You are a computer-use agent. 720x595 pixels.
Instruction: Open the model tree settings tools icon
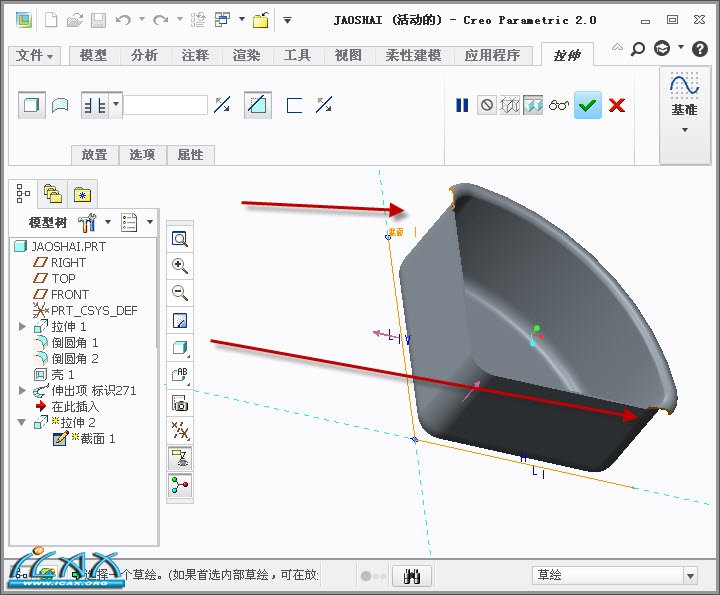87,223
